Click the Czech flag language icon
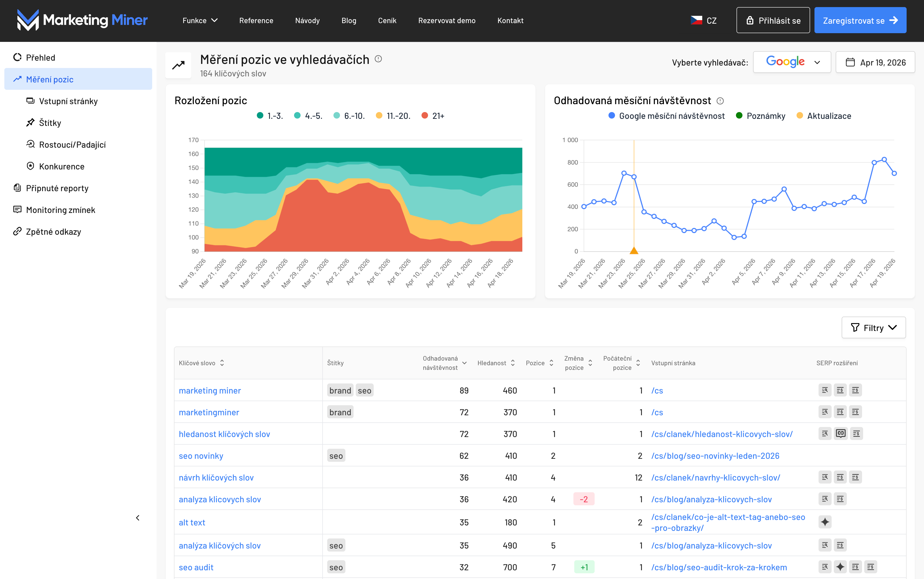The width and height of the screenshot is (924, 579). [696, 20]
